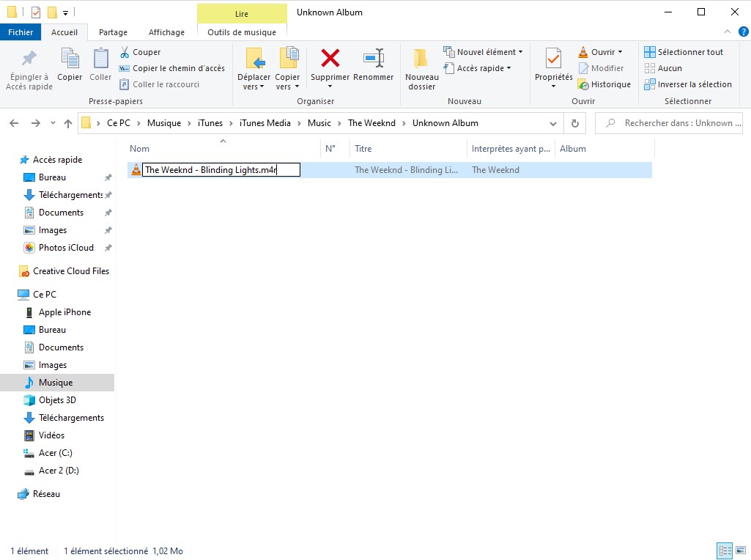Open Réseau in the navigation pane
This screenshot has height=560, width=751.
(x=46, y=494)
